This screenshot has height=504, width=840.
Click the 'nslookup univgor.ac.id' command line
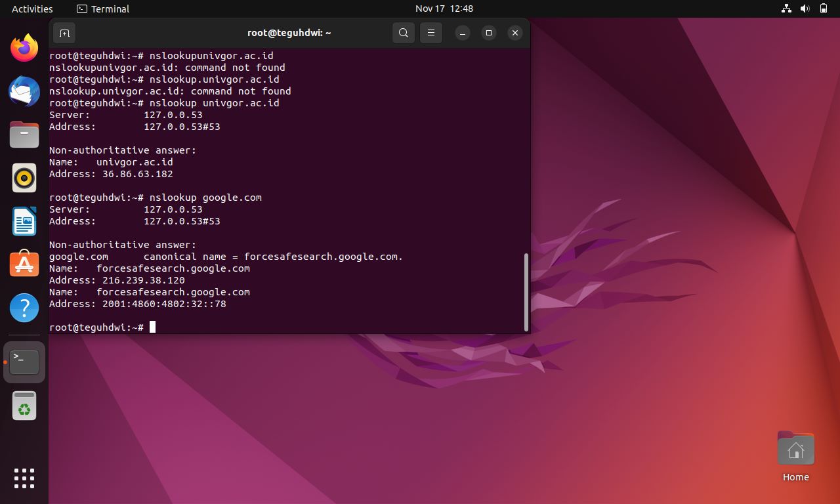click(x=164, y=103)
